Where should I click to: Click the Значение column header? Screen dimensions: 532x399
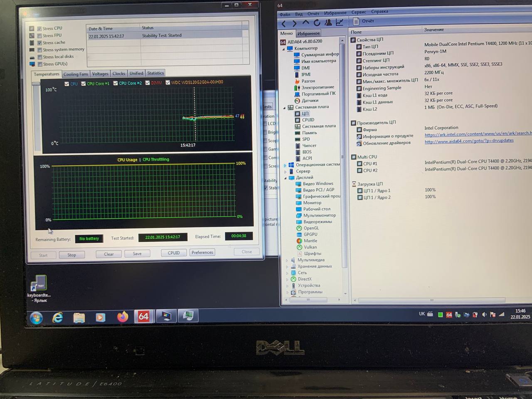click(434, 30)
